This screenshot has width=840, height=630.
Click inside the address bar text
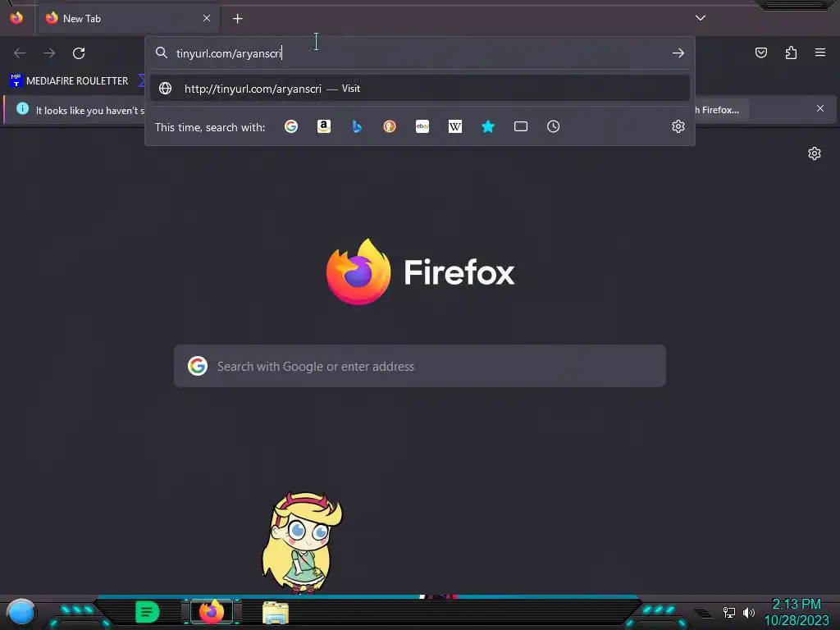tap(229, 53)
